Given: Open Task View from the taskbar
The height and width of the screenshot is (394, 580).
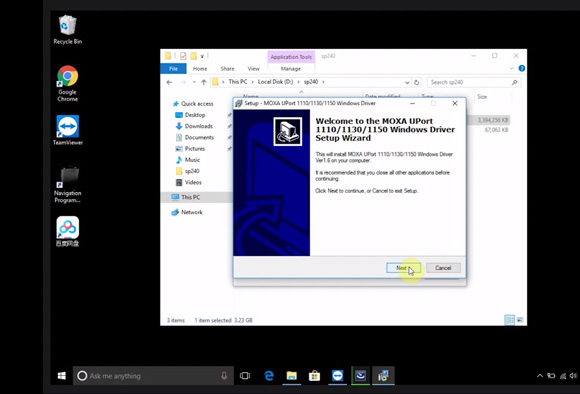Looking at the screenshot, I should click(x=245, y=376).
